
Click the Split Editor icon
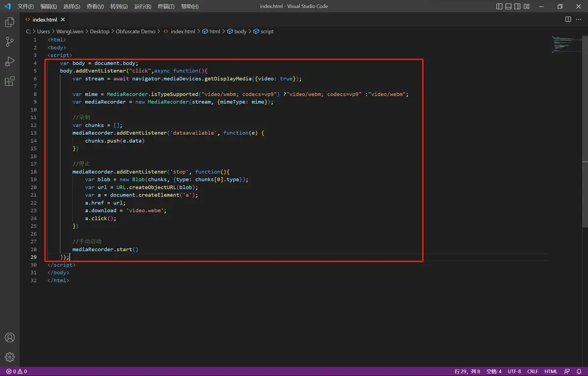pos(568,20)
